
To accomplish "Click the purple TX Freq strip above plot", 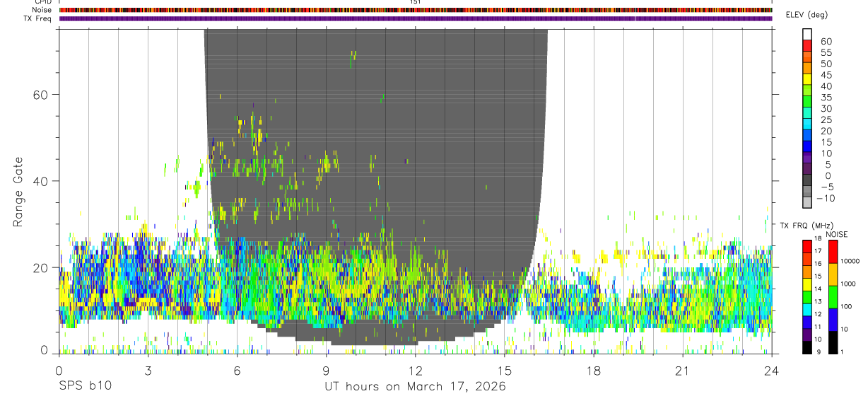I will pos(416,18).
